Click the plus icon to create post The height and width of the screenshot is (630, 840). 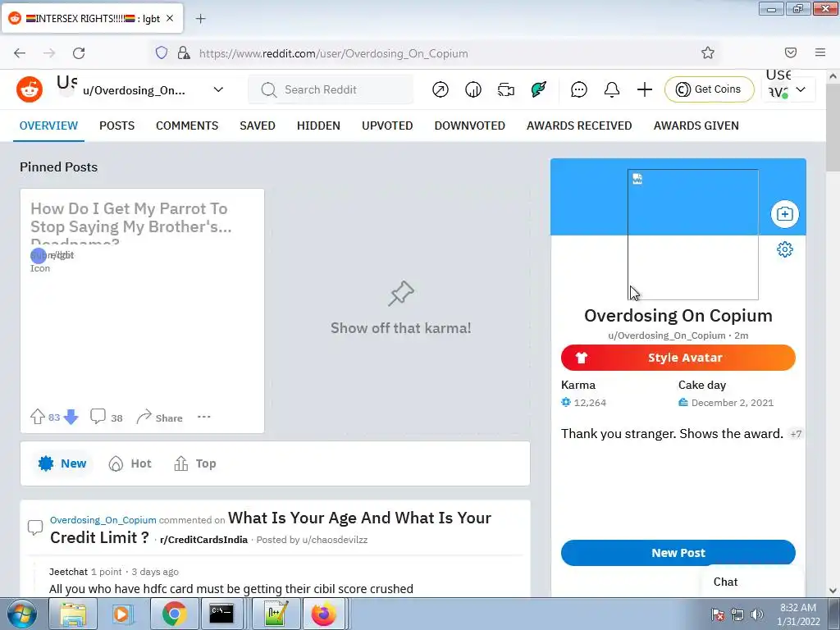(645, 89)
